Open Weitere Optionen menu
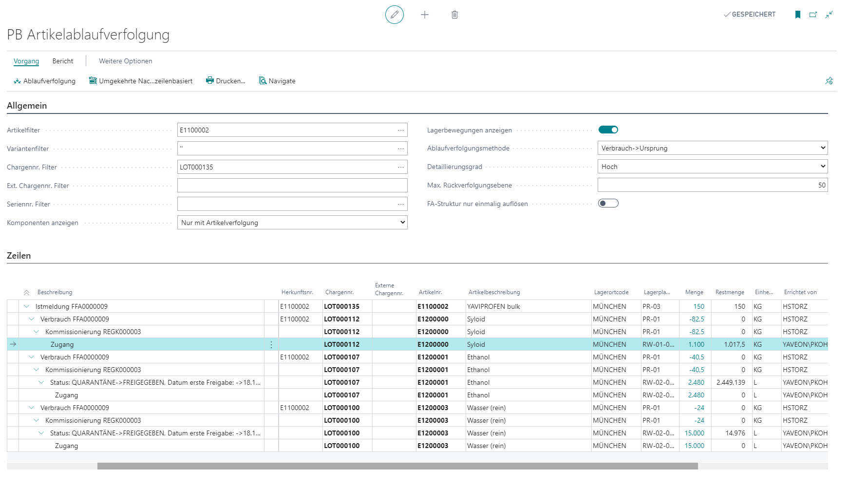 [126, 61]
